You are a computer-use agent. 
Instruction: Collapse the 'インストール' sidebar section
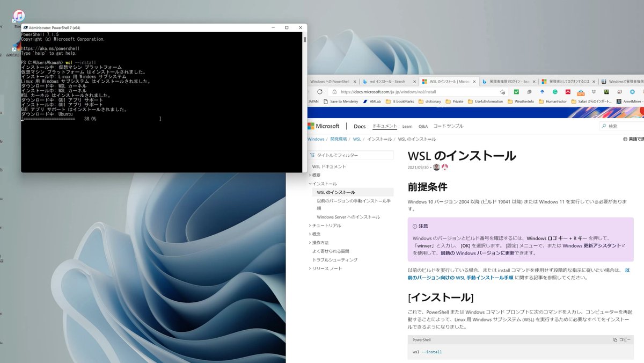(x=324, y=184)
